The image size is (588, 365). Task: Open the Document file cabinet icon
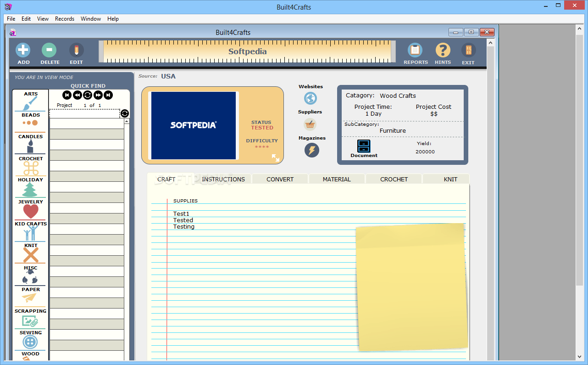click(364, 146)
